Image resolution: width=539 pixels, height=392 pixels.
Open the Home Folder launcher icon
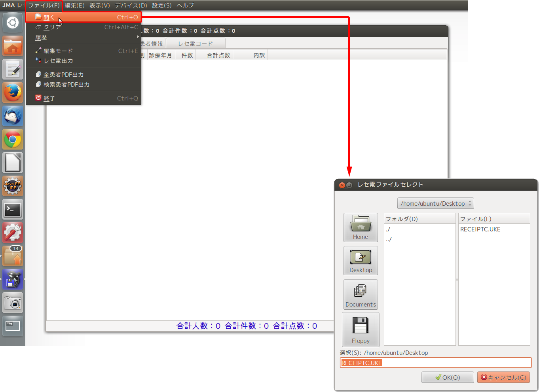pos(13,46)
